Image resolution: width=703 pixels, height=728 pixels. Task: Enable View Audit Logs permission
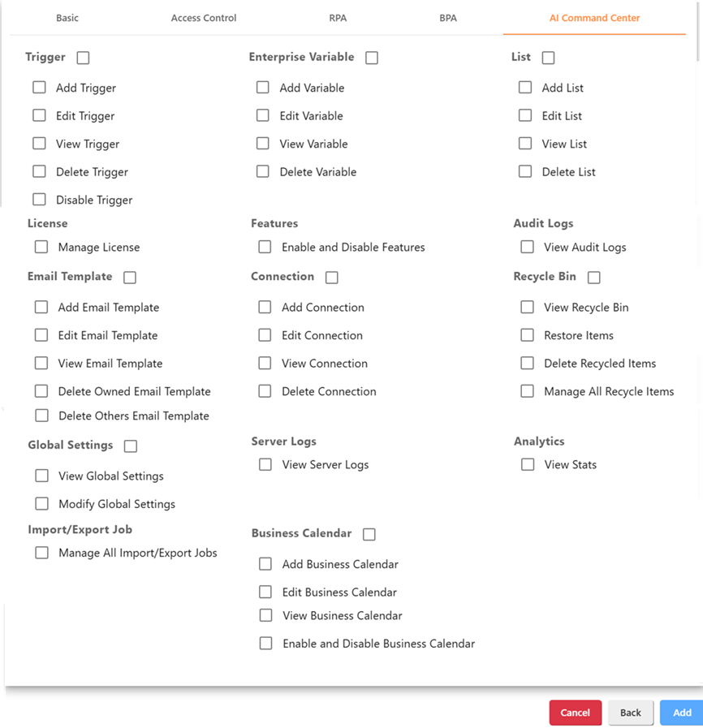click(x=528, y=247)
